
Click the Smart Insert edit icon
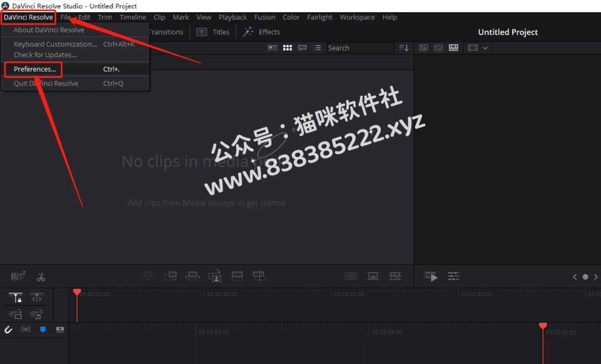pyautogui.click(x=148, y=276)
